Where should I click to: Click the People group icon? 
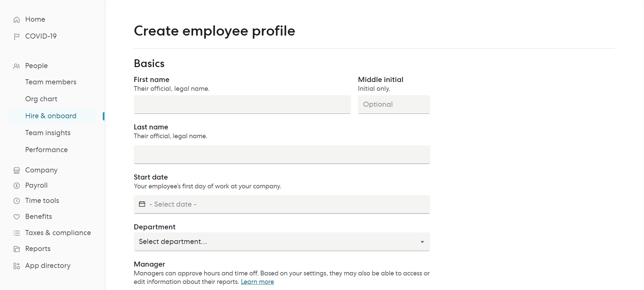point(17,66)
